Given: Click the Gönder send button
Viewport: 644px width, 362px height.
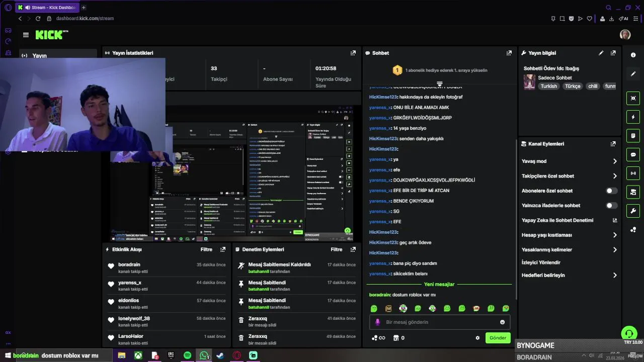Looking at the screenshot, I should coord(498,338).
